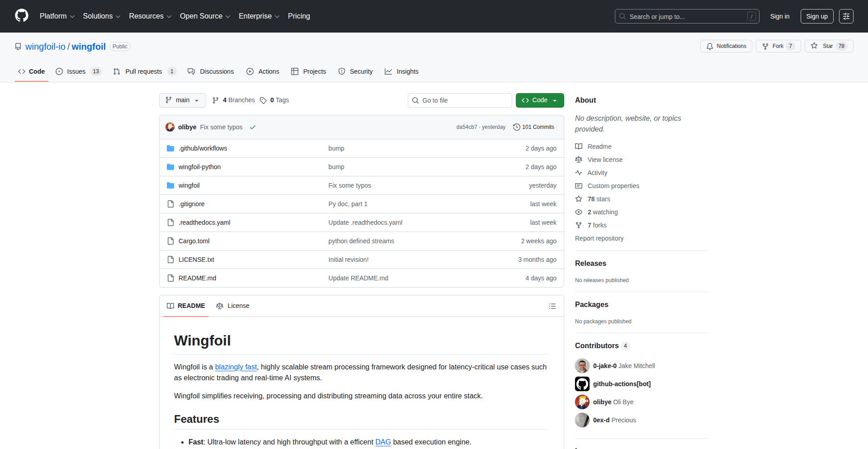
Task: Star the wingfoil repository
Action: pos(829,46)
